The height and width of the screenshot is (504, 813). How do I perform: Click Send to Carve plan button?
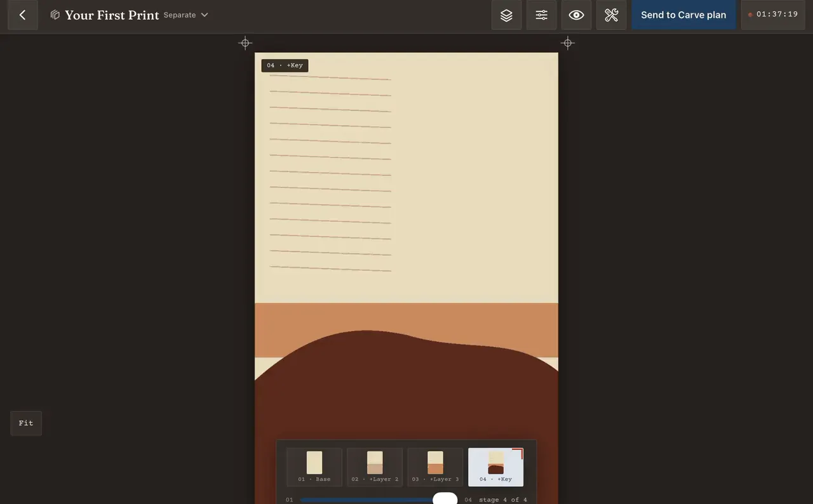point(683,15)
